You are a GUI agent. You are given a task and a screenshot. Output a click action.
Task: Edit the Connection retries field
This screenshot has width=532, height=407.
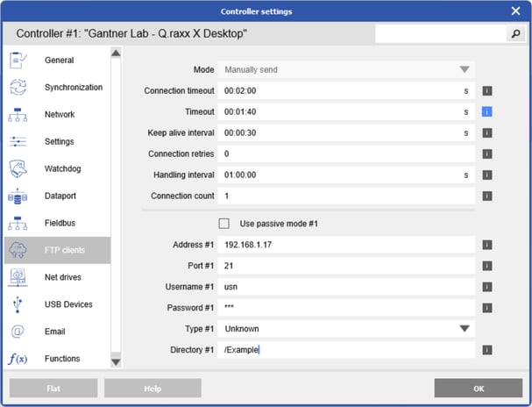[x=346, y=154]
